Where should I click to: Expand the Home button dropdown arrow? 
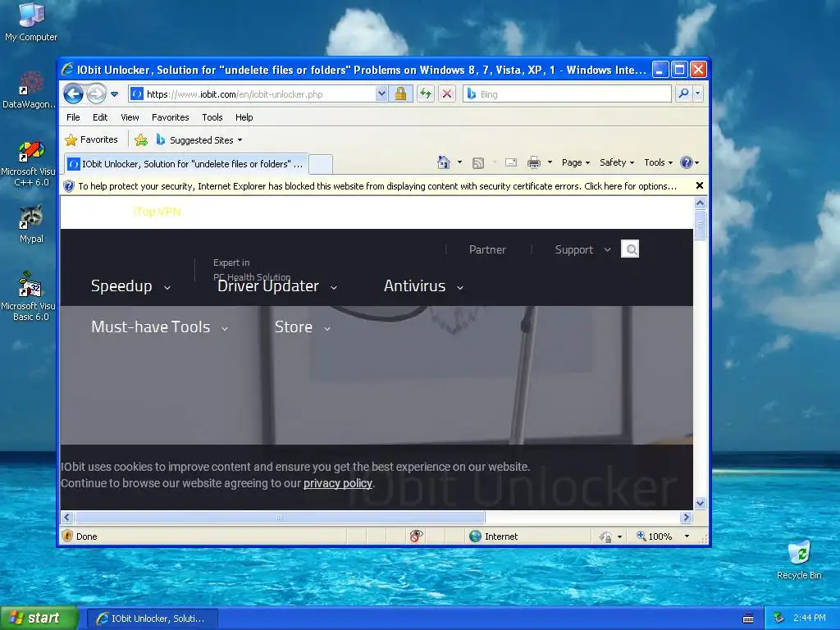click(459, 162)
